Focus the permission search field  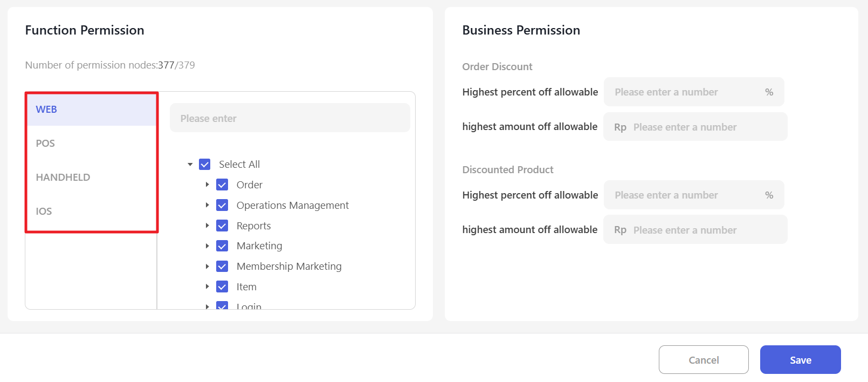290,118
